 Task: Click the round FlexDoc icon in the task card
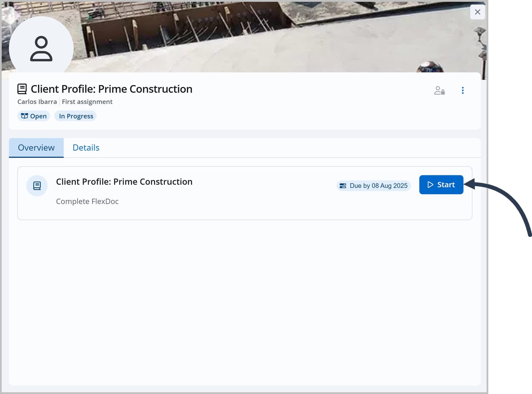tap(37, 186)
